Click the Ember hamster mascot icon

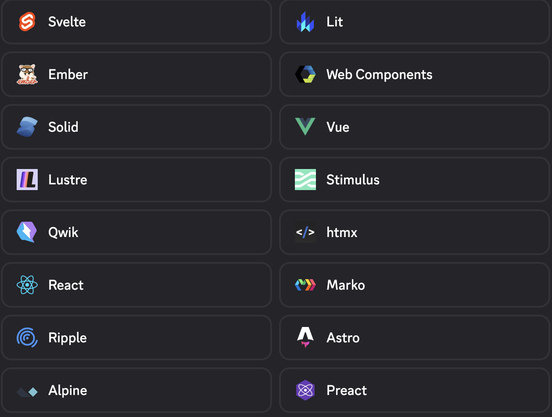coord(27,74)
